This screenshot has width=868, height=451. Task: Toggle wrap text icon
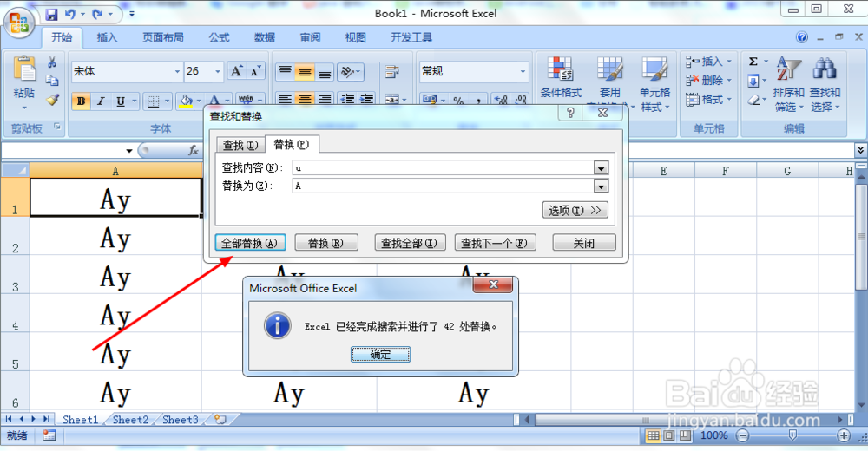point(392,71)
